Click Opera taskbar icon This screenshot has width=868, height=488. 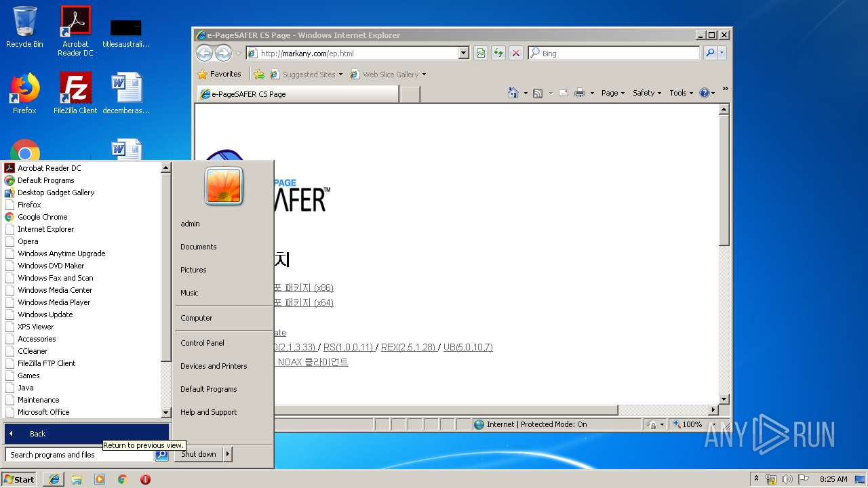(x=145, y=479)
